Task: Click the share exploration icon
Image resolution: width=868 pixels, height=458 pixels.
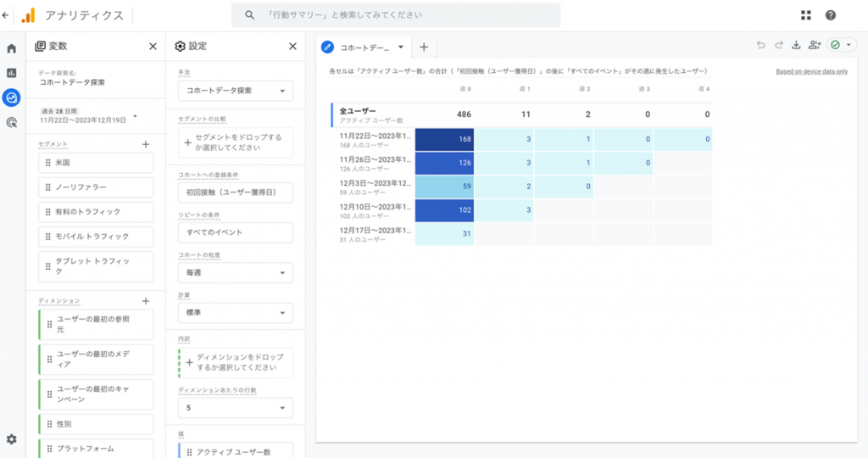Action: pos(815,46)
